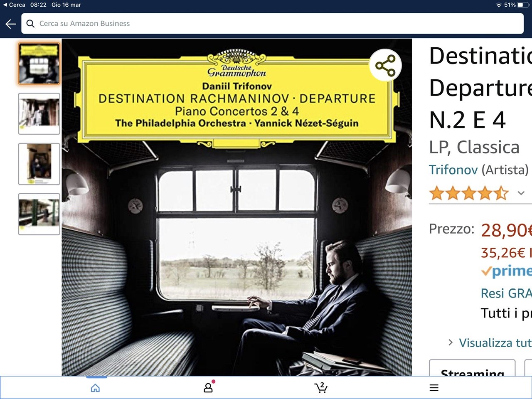The width and height of the screenshot is (532, 399).
Task: Open the Trifonov artist link
Action: (x=453, y=170)
